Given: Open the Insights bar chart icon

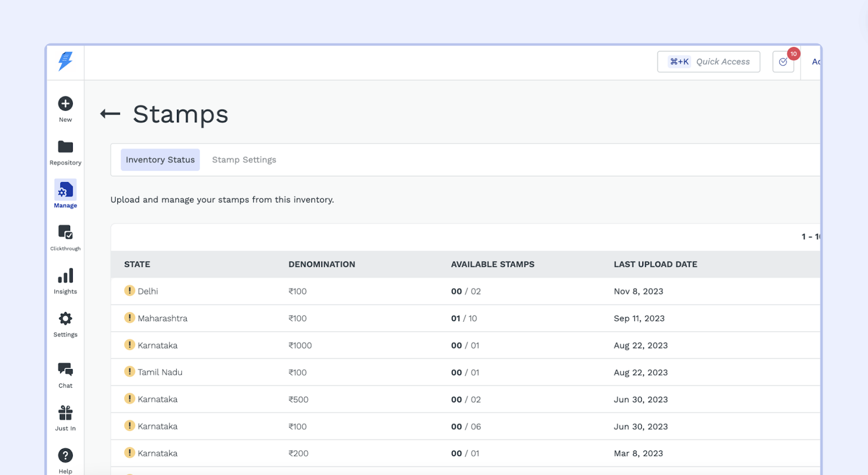Looking at the screenshot, I should [66, 276].
